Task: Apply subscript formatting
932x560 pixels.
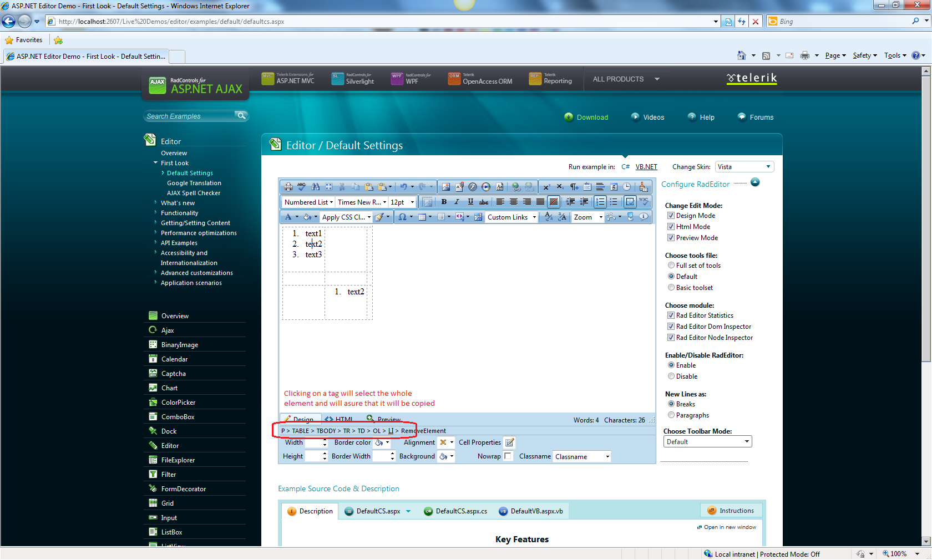Action: 560,187
